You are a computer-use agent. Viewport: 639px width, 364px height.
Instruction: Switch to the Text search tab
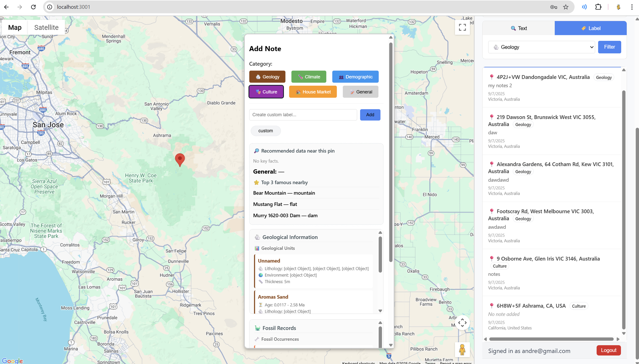(x=519, y=28)
